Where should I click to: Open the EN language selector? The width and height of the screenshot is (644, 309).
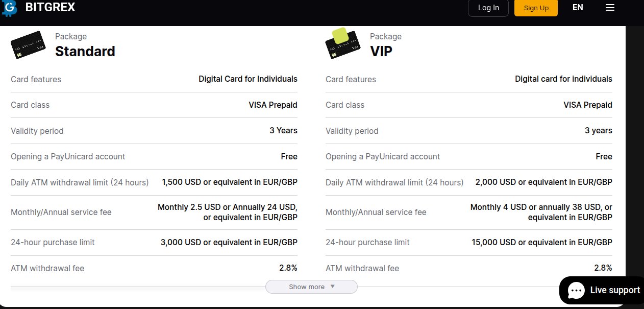(577, 8)
